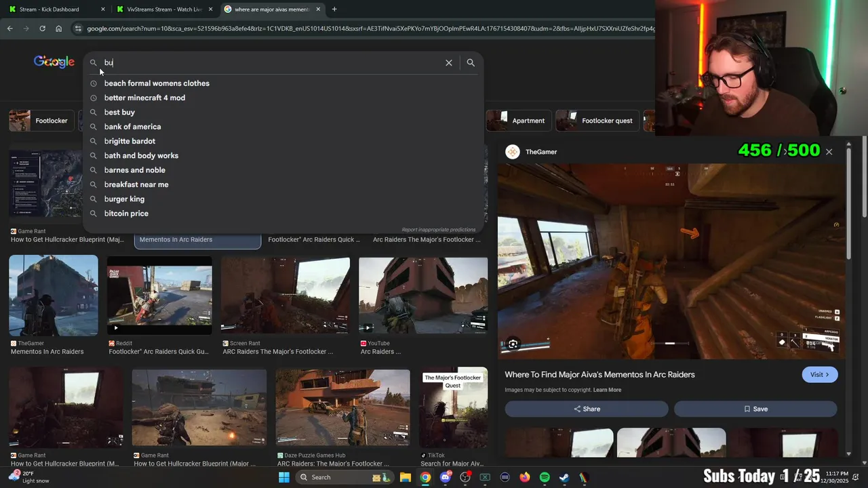The height and width of the screenshot is (488, 868).
Task: Open a new browser tab with plus icon
Action: pyautogui.click(x=334, y=9)
